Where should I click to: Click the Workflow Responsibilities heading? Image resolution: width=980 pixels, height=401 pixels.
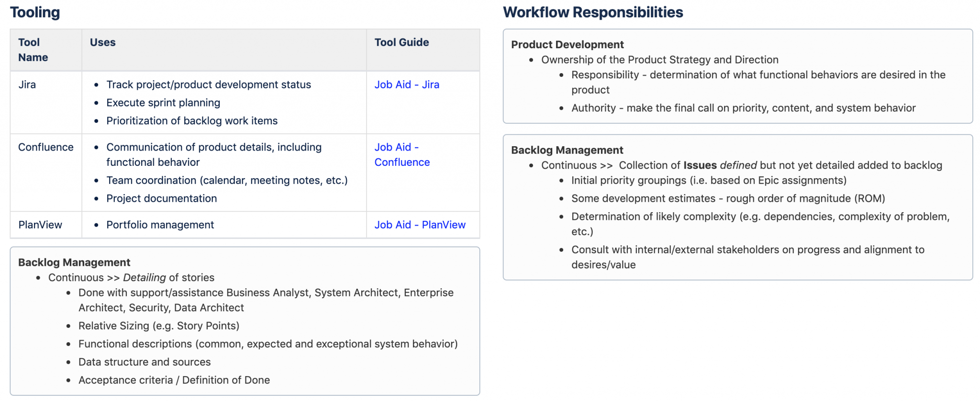592,12
